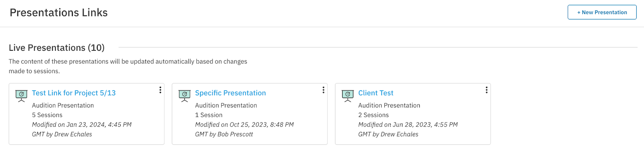Open the Specific Presentation link
This screenshot has height=155, width=644.
pos(230,93)
